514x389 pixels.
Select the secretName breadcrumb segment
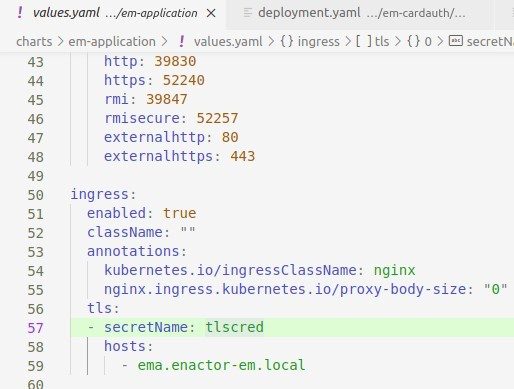click(490, 42)
